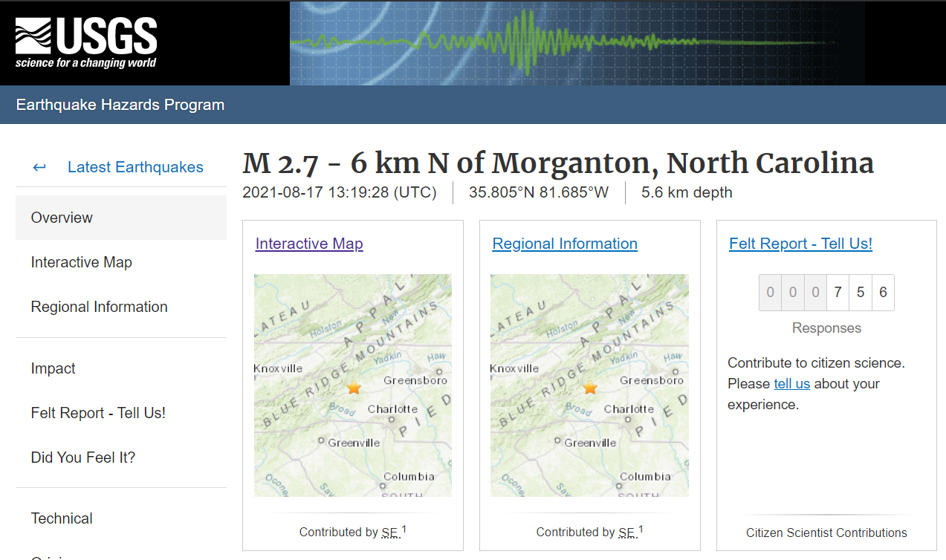
Task: Click the earthquake title M 2.7 heading
Action: pyautogui.click(x=558, y=163)
